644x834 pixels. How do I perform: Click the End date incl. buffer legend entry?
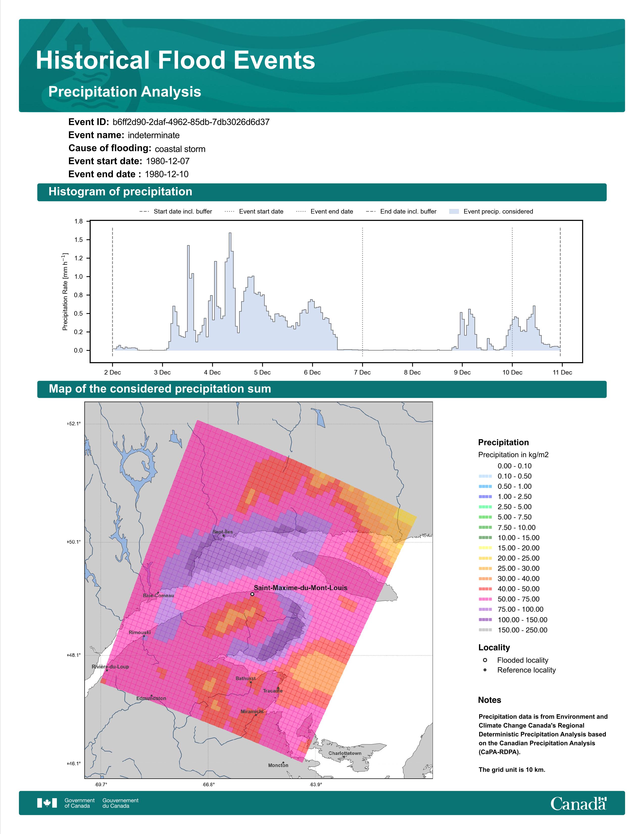click(x=401, y=212)
